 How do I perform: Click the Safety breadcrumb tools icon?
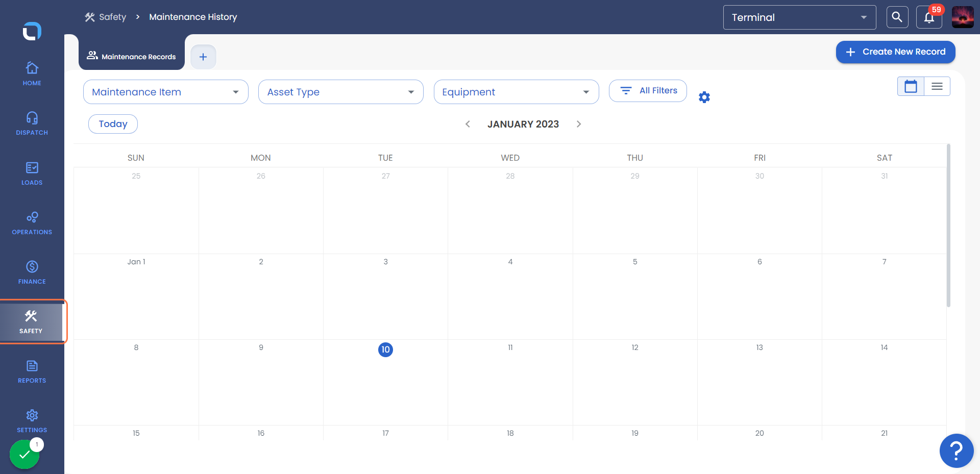pos(90,17)
